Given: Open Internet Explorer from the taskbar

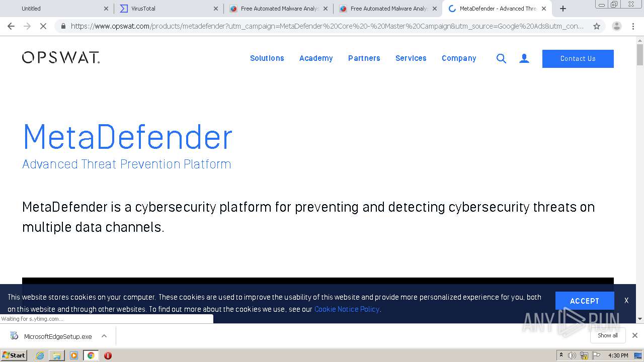Looking at the screenshot, I should click(x=40, y=355).
